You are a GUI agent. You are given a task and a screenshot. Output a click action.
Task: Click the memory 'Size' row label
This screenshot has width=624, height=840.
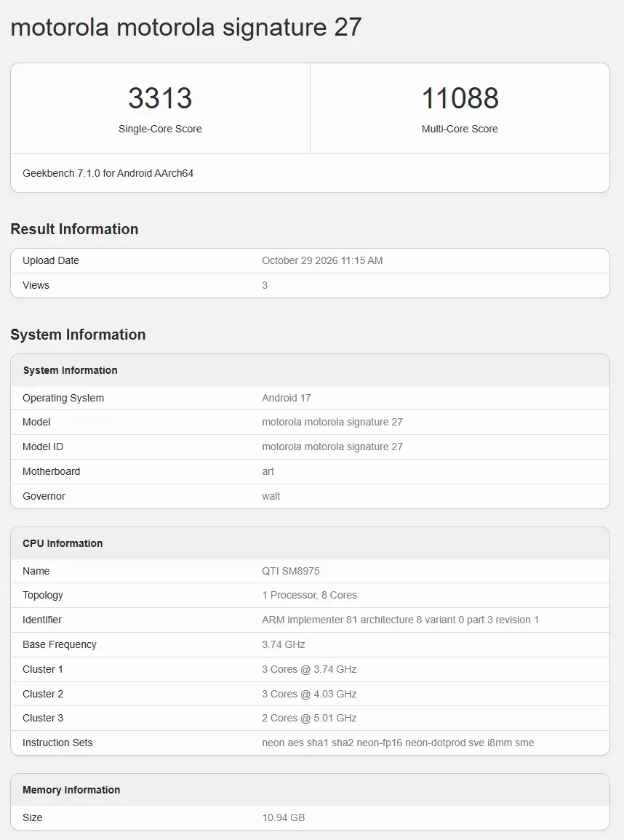[32, 817]
